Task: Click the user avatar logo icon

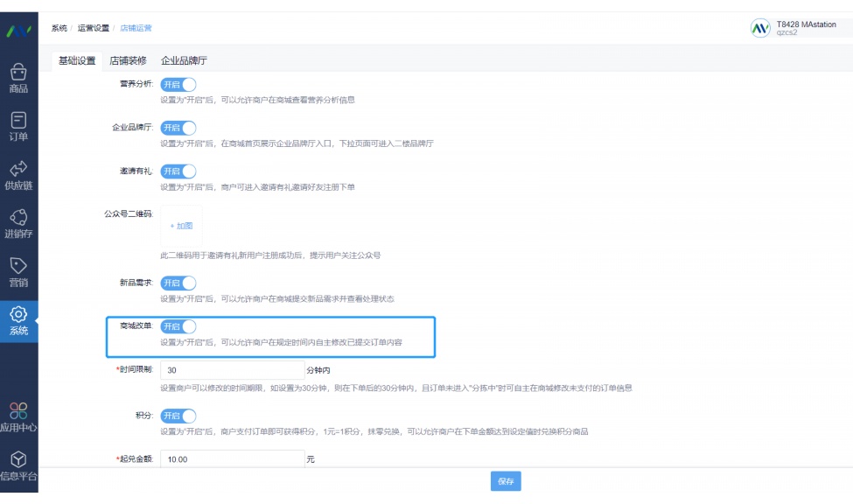Action: [760, 28]
